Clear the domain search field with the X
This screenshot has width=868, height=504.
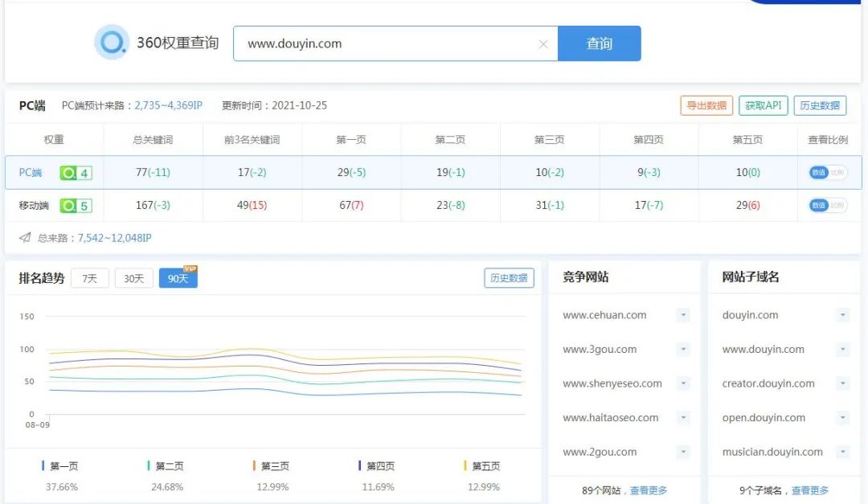(543, 43)
